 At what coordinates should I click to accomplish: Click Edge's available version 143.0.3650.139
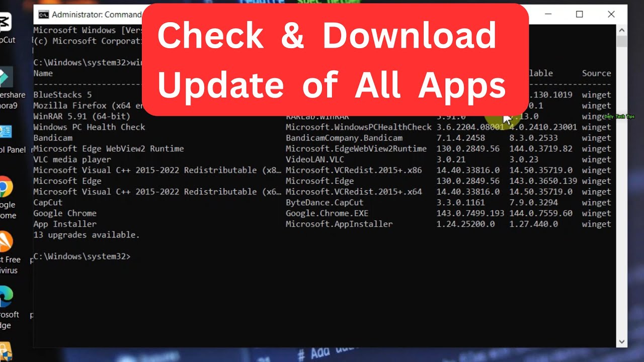tap(543, 181)
